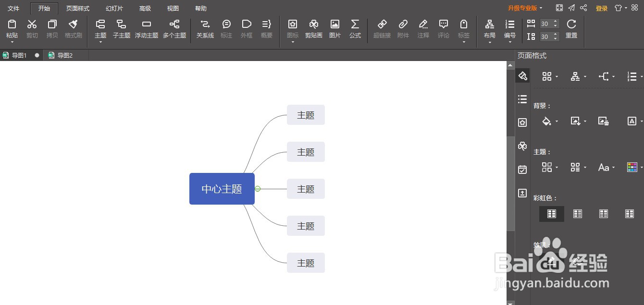The width and height of the screenshot is (644, 305).
Task: Open the outline list sidebar icon
Action: [x=522, y=99]
